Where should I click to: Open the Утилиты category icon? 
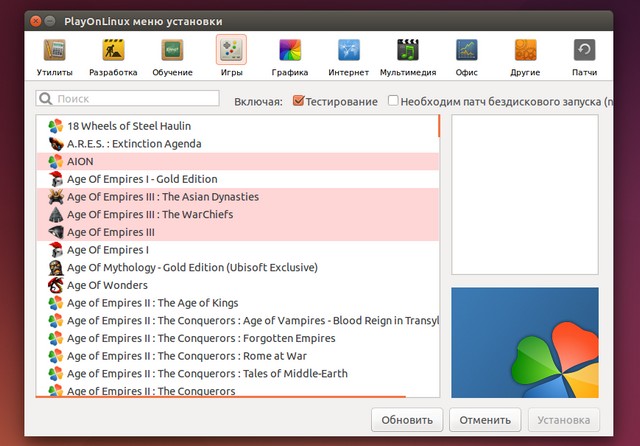(x=55, y=50)
